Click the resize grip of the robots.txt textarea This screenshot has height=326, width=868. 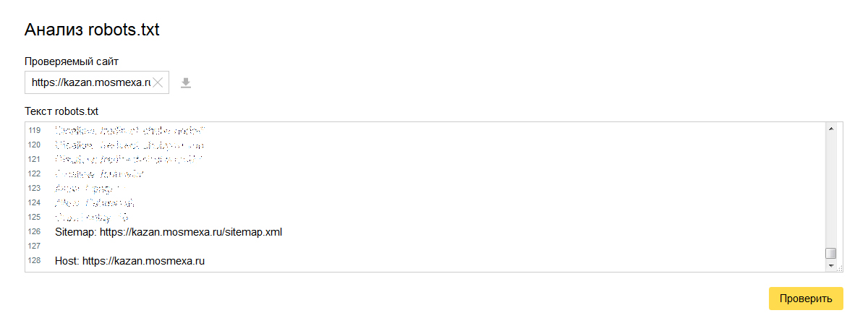point(840,268)
